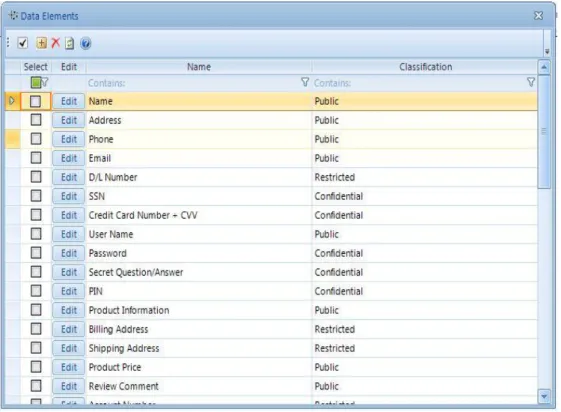Click the Select column filter funnel icon
Image resolution: width=561 pixels, height=412 pixels.
tap(45, 83)
